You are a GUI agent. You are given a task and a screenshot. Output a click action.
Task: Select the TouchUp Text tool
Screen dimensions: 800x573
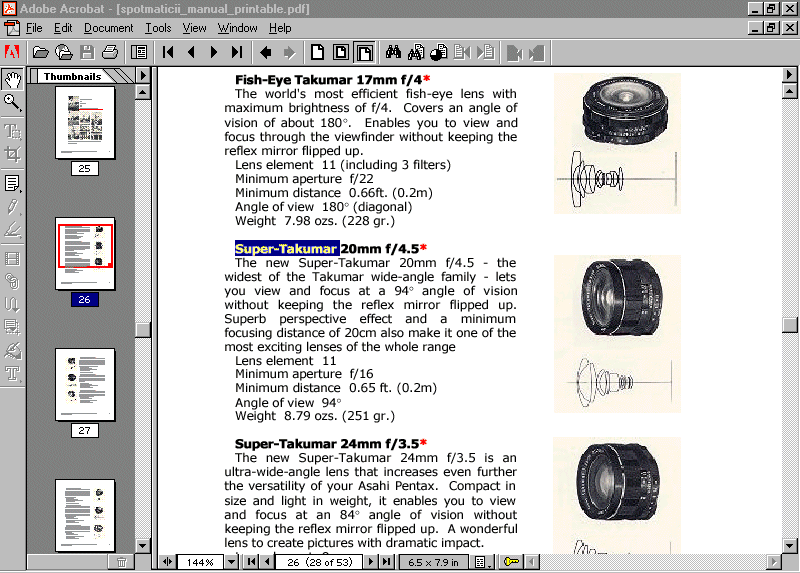click(13, 373)
